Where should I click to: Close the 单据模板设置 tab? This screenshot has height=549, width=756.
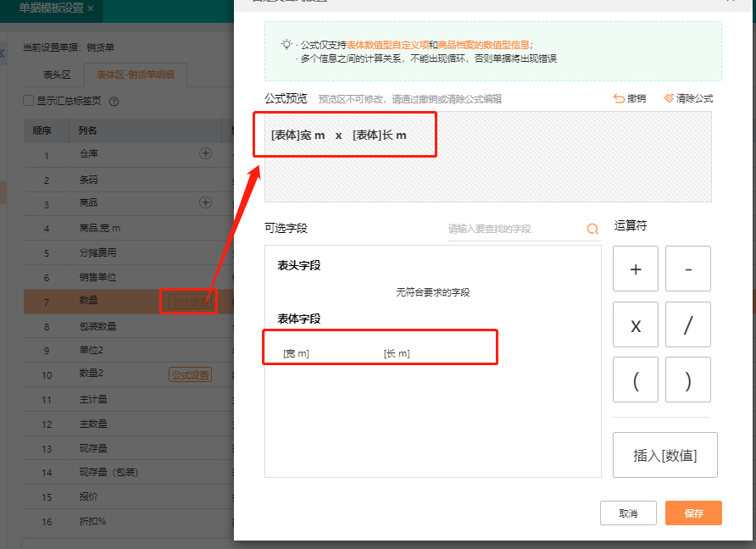[91, 8]
